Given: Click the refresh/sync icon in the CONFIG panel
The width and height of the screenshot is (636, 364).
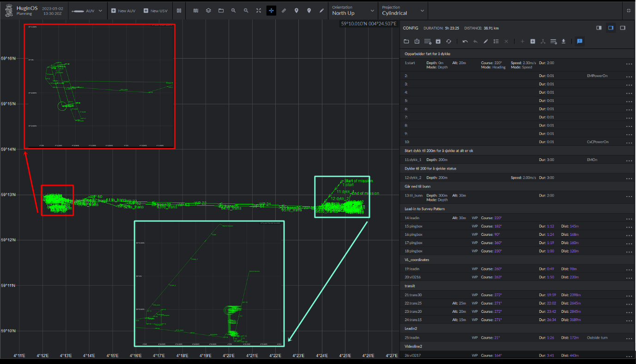Looking at the screenshot, I should point(448,41).
